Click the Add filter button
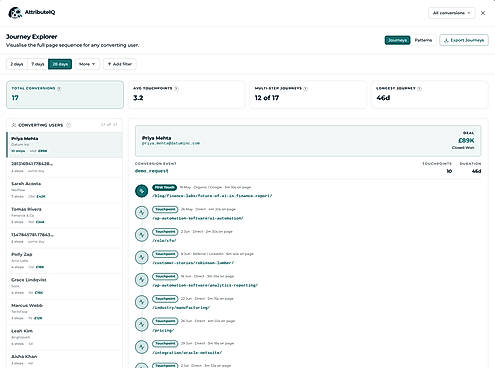This screenshot has width=495, height=368. click(x=120, y=64)
